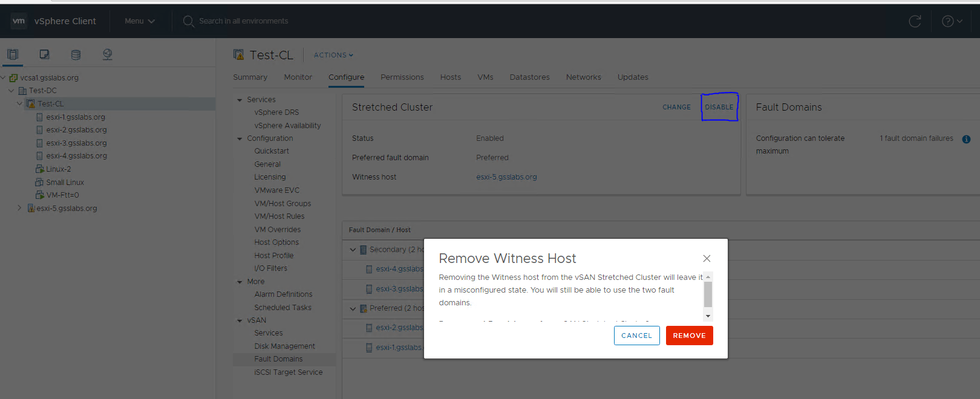The image size is (980, 399).
Task: Open the Datastores tab
Action: coord(529,77)
